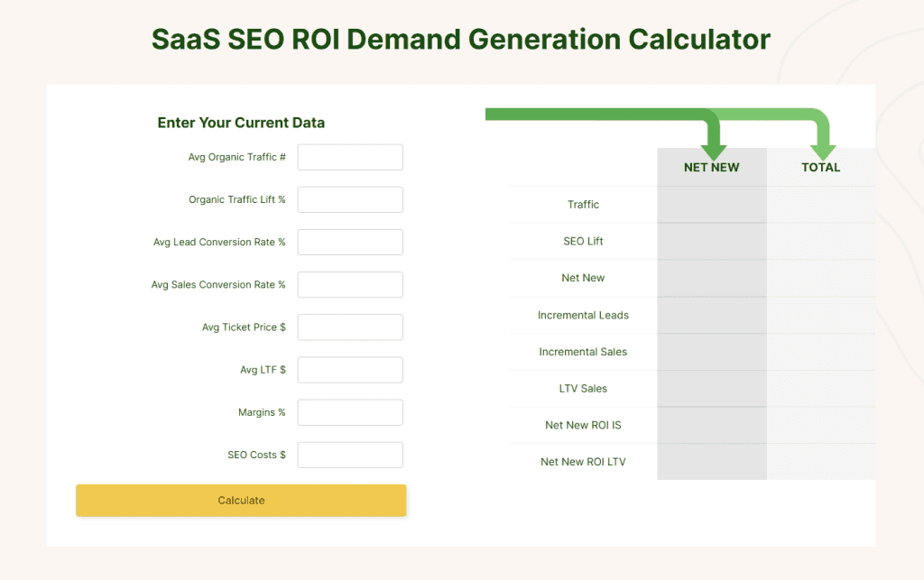Click the SaaS SEO ROI Demand Generation Calculator heading

pyautogui.click(x=461, y=40)
